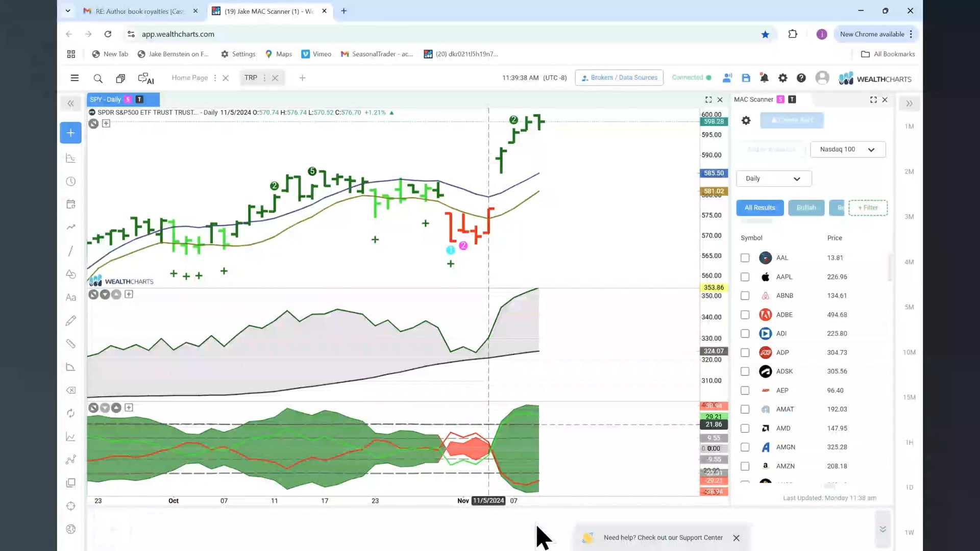Select the 1M timeframe in right strip
Viewport: 980px width, 551px height.
[909, 127]
